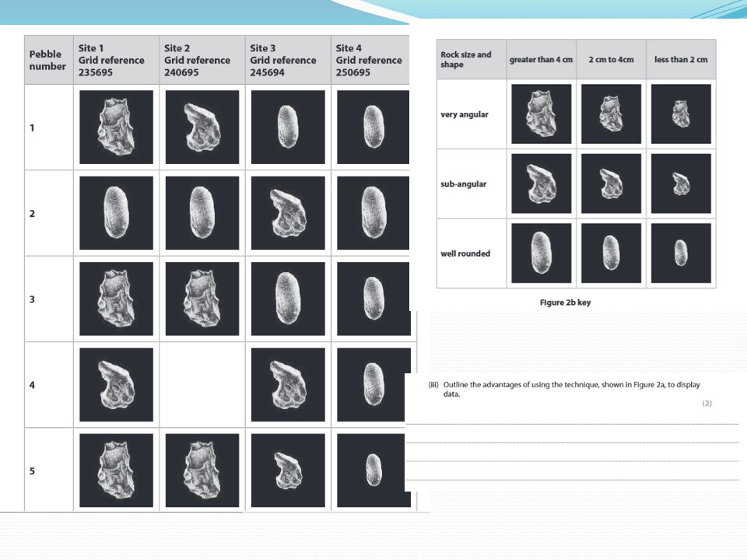The image size is (747, 560).
Task: Select Site 1 pebble 2 image
Action: tap(116, 213)
